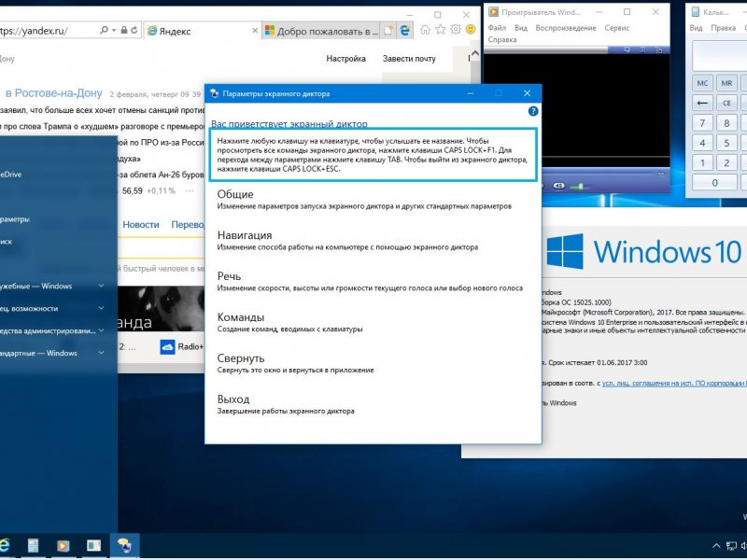747x560 pixels.
Task: Click Свернуть to minimize Narrator
Action: pos(295,363)
